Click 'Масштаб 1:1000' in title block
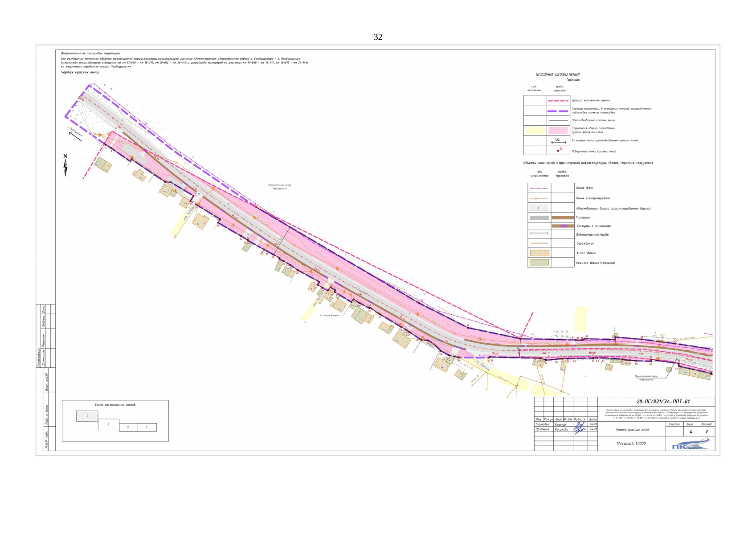Screen dimensions: 756x535 [631, 444]
